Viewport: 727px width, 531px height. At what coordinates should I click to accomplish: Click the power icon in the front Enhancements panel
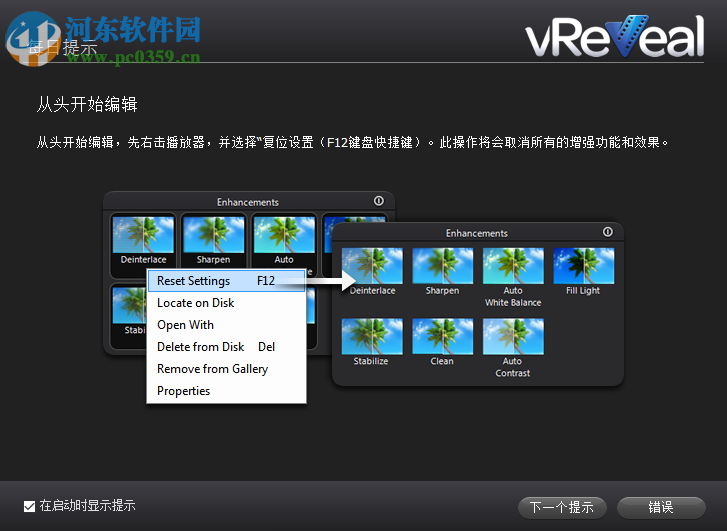coord(607,232)
